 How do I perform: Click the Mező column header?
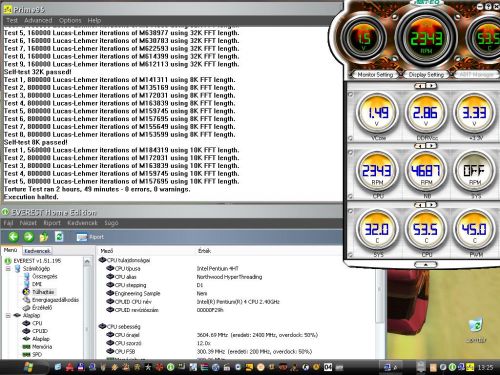107,251
